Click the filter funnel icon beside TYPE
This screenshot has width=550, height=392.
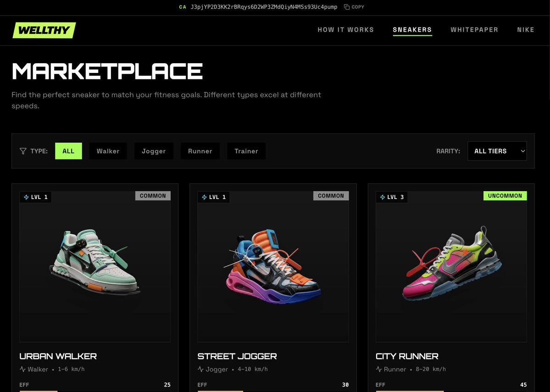click(23, 151)
